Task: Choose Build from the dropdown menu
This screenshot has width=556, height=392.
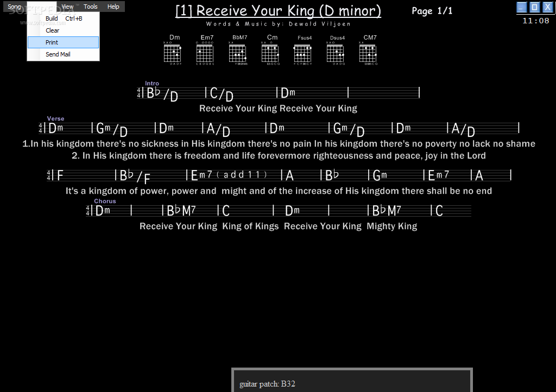Action: 63,18
